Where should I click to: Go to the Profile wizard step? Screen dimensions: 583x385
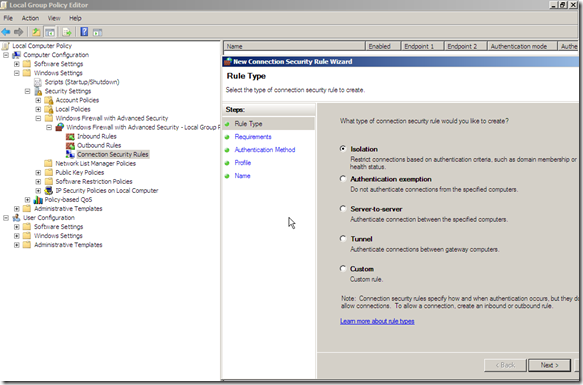pyautogui.click(x=243, y=163)
